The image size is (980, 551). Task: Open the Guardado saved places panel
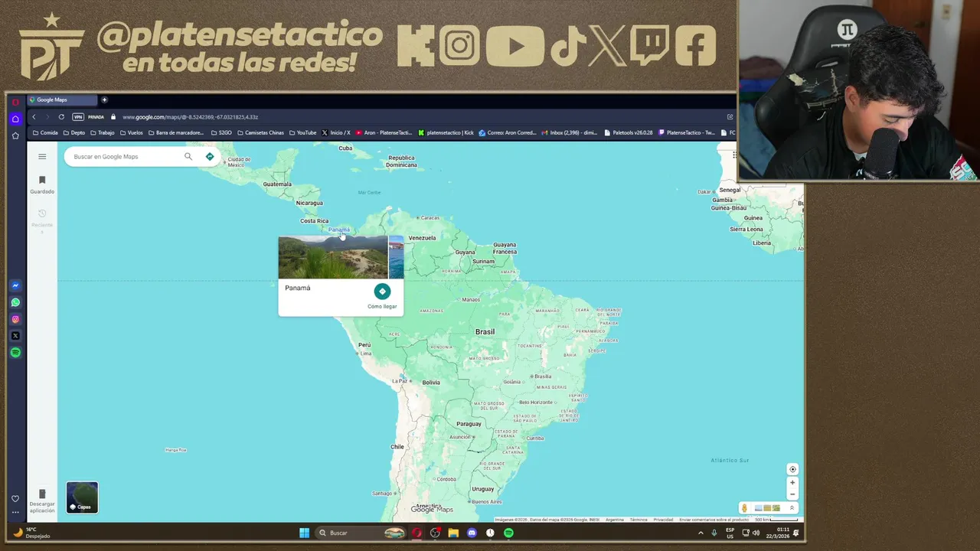[42, 184]
